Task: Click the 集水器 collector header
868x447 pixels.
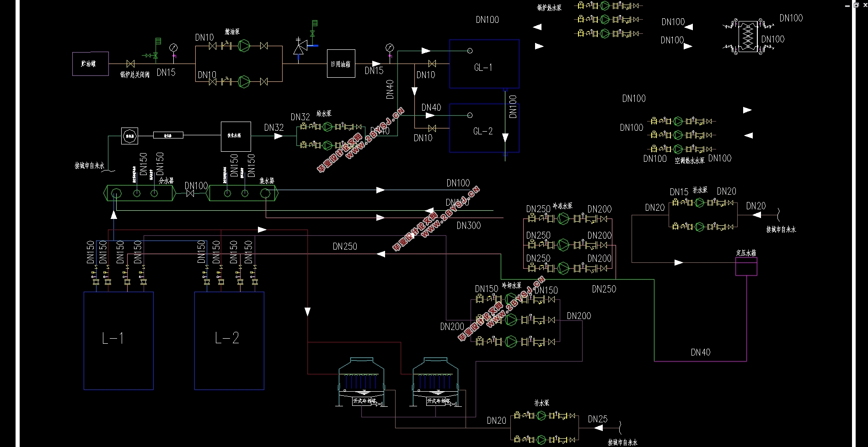Action: point(243,193)
